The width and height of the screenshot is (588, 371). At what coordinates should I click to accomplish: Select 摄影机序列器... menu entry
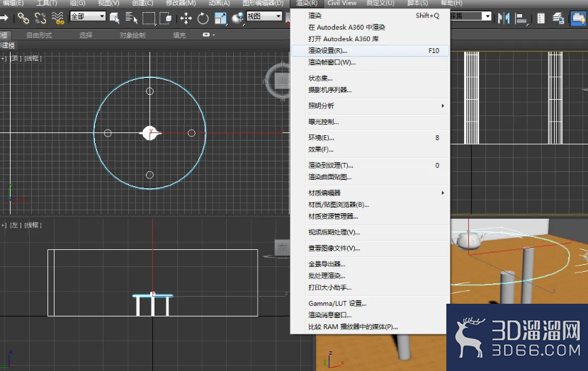[x=370, y=90]
